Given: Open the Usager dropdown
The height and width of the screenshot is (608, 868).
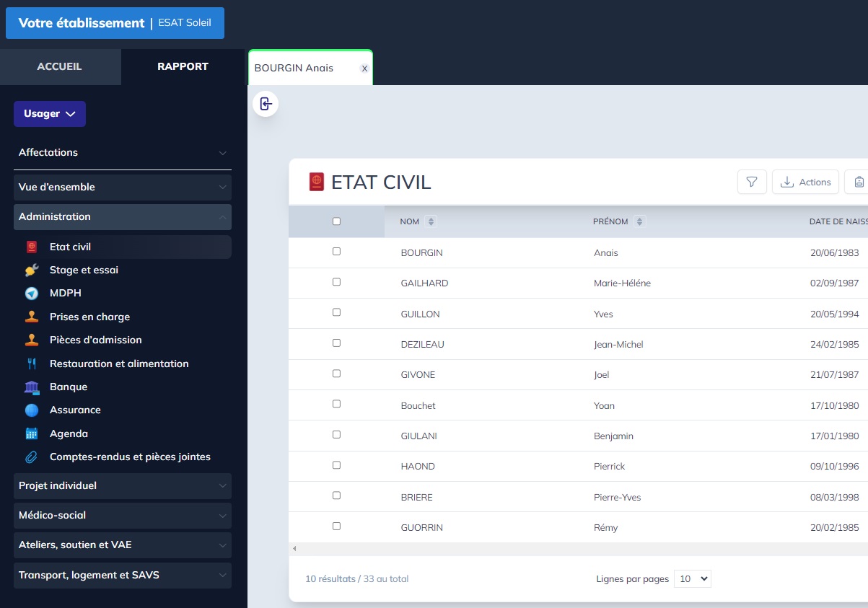Looking at the screenshot, I should click(x=50, y=114).
